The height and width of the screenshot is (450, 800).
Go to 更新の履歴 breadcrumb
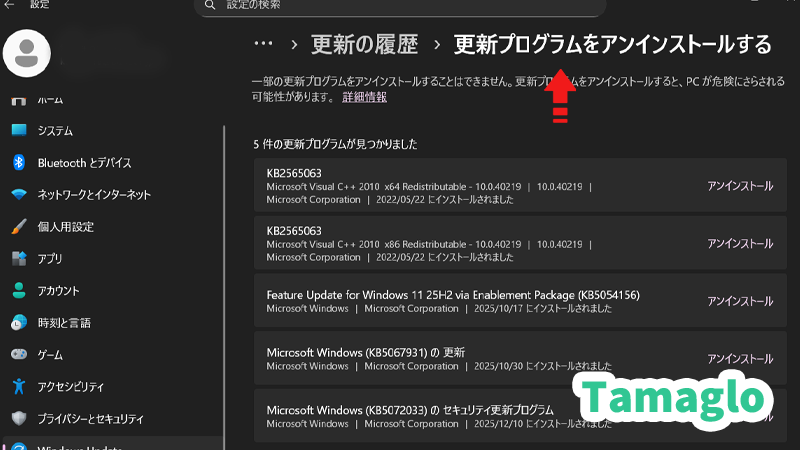[x=364, y=44]
